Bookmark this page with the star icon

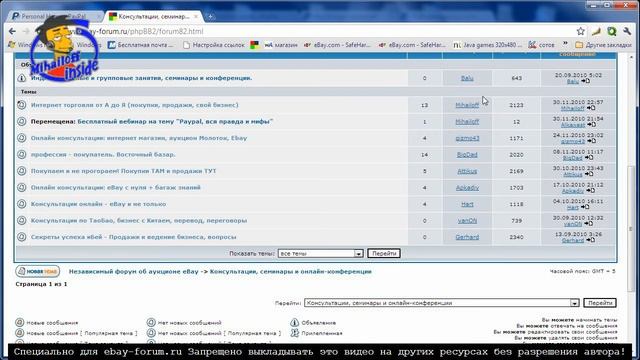pyautogui.click(x=580, y=31)
